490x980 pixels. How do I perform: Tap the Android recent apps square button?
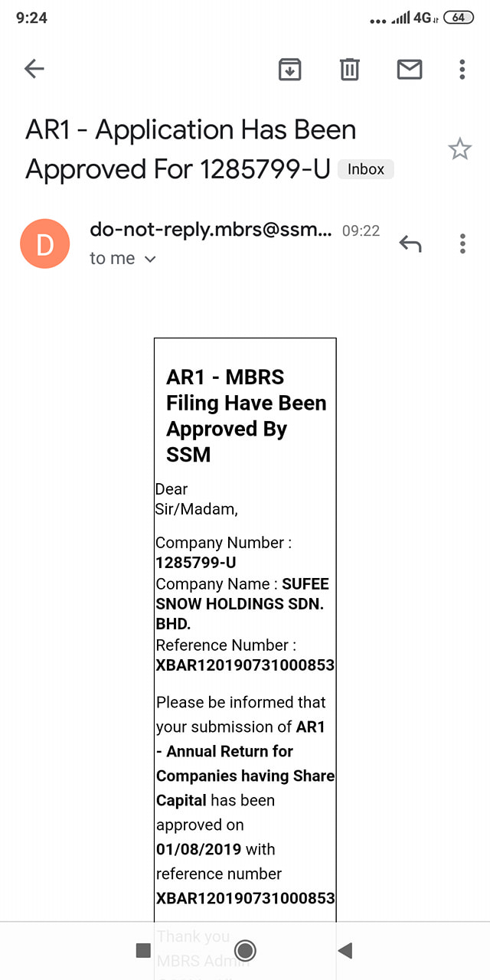(143, 950)
